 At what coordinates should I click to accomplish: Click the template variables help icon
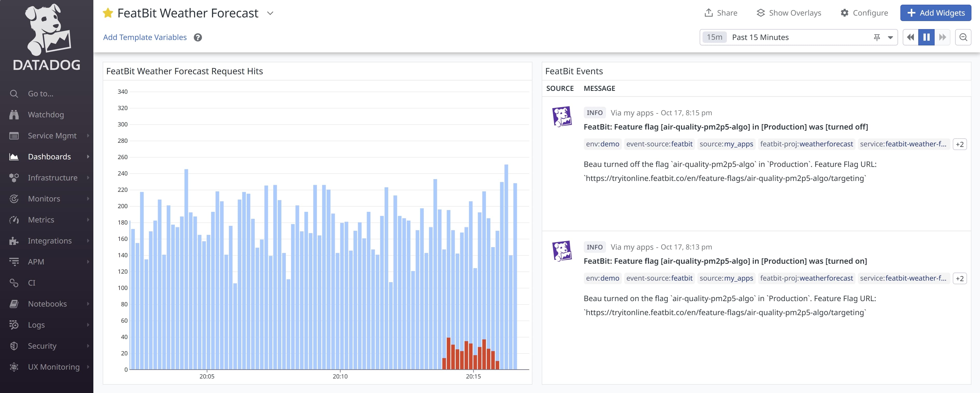(x=198, y=37)
